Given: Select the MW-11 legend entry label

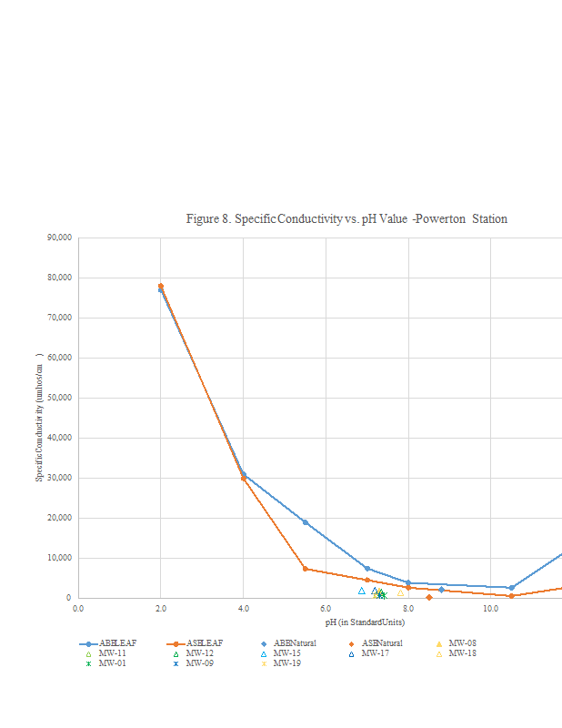Looking at the screenshot, I should click(112, 653).
